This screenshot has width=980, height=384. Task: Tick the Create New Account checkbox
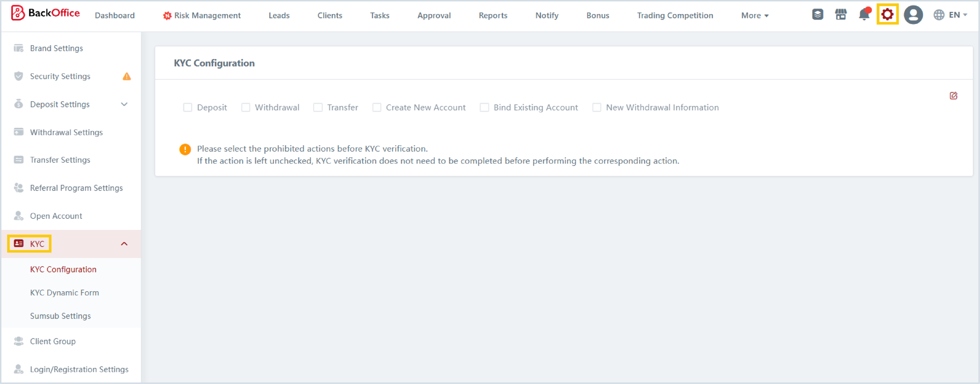coord(377,108)
